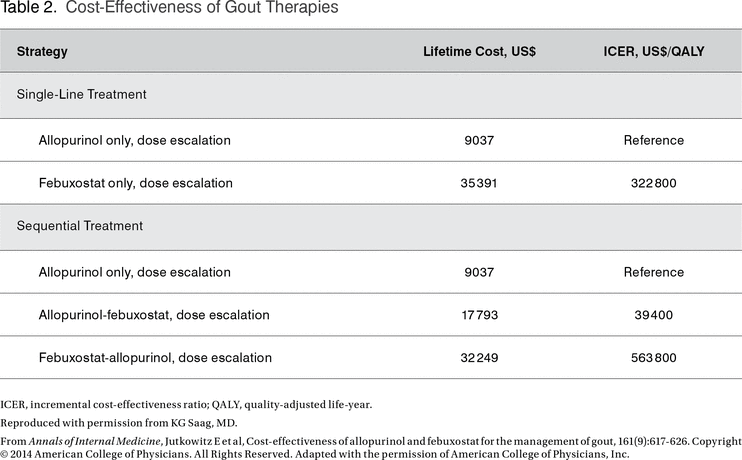The height and width of the screenshot is (460, 742).
Task: Click the 322800 ICER value cell
Action: (x=653, y=183)
